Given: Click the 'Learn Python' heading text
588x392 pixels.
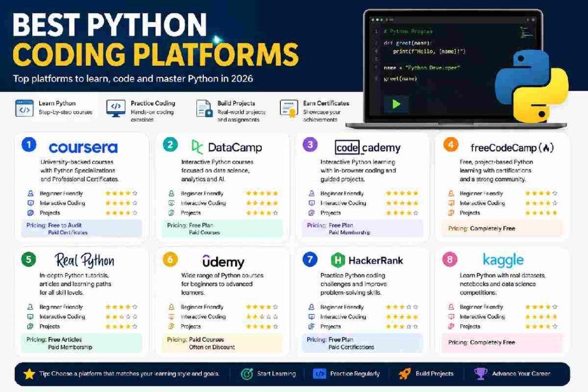Looking at the screenshot, I should point(57,103).
